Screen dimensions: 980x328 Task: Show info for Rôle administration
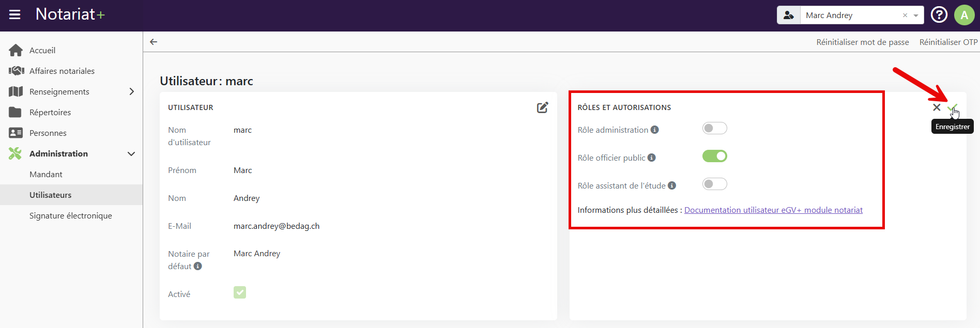[655, 130]
